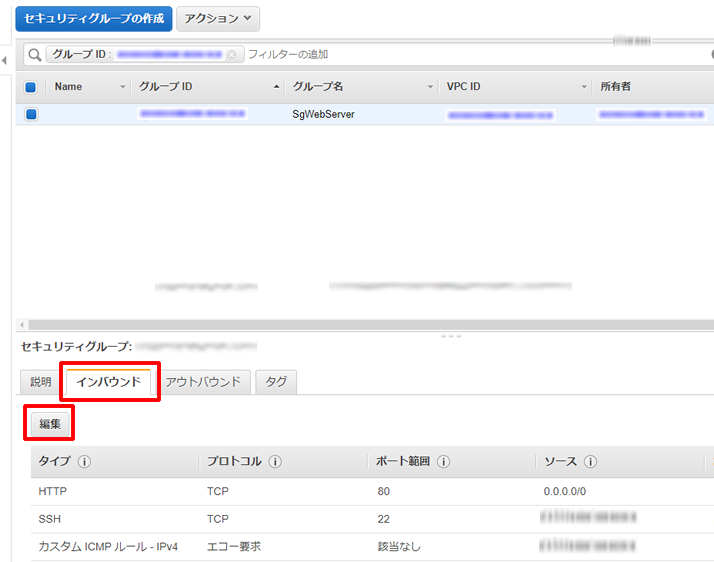Switch to the 説明 tab
This screenshot has width=714, height=562.
[x=41, y=382]
